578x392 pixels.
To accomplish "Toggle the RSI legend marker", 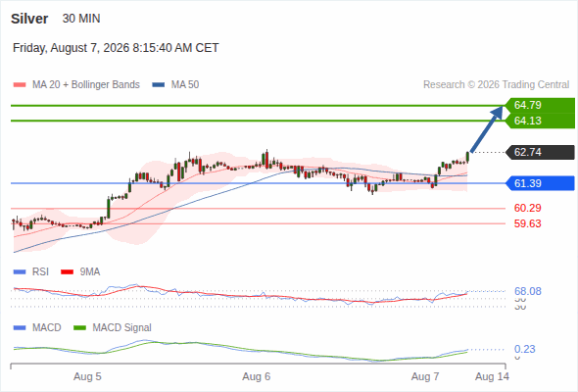I will (20, 272).
